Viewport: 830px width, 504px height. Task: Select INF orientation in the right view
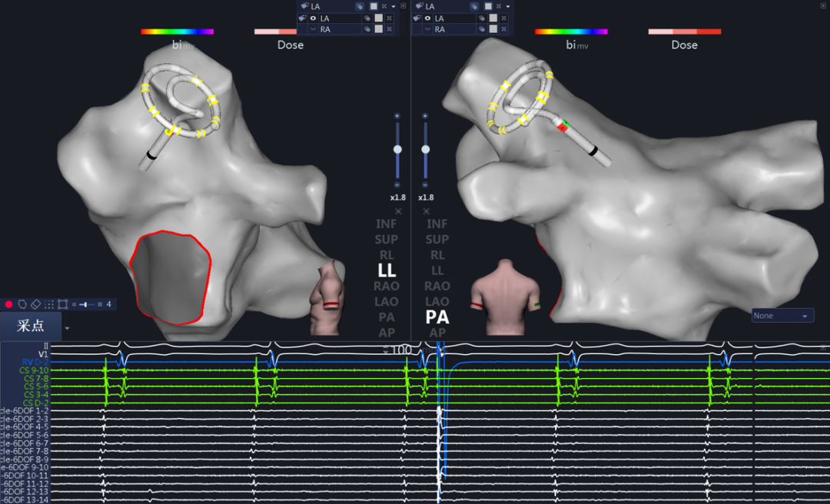pyautogui.click(x=437, y=224)
